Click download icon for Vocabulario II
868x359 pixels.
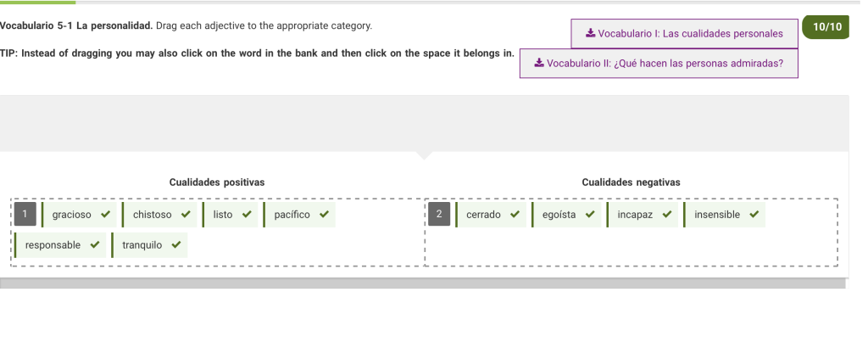[x=539, y=63]
